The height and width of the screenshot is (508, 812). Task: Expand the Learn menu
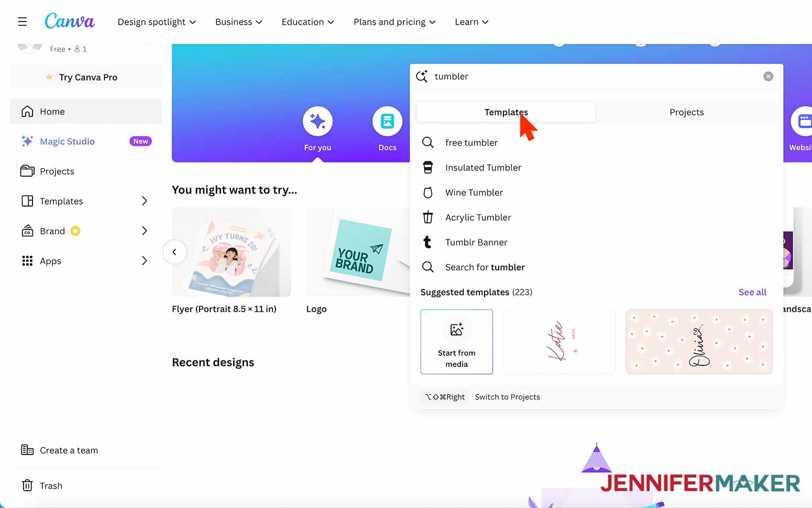click(x=471, y=22)
